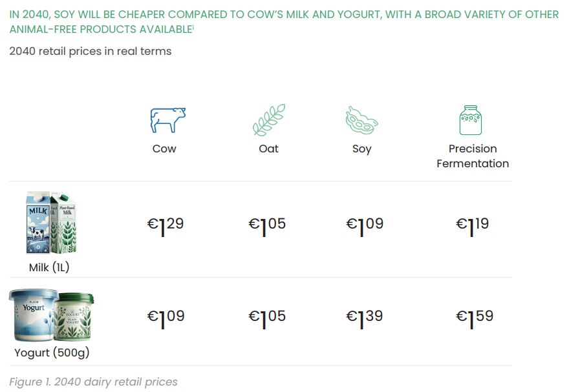This screenshot has height=392, width=569.
Task: Click the '2040 retail prices in real terms' subtitle
Action: pos(91,51)
